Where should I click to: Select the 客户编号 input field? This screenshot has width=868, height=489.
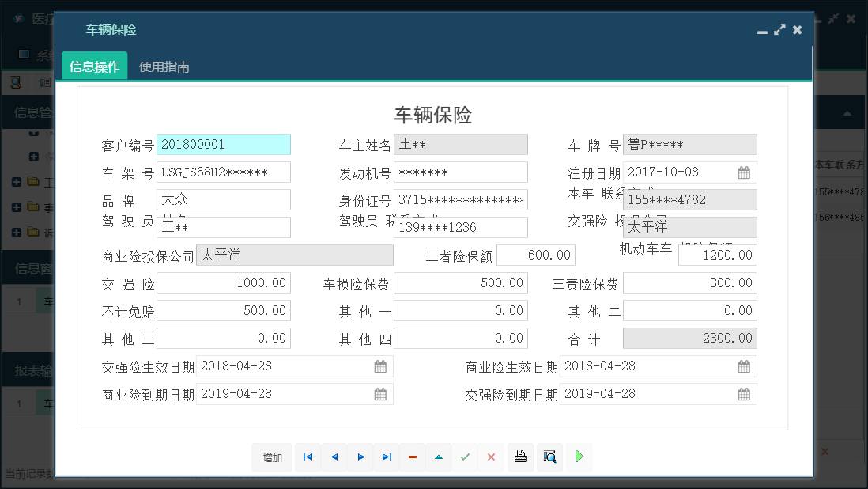(x=224, y=144)
